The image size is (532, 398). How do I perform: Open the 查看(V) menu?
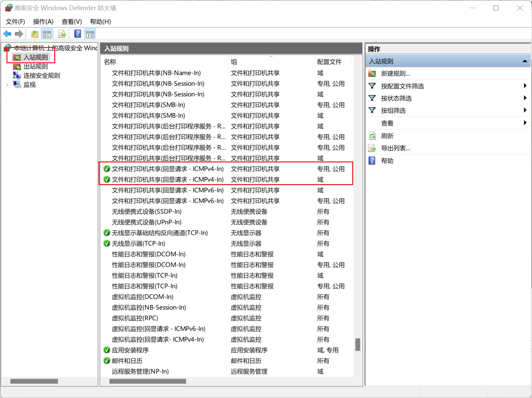click(x=71, y=22)
